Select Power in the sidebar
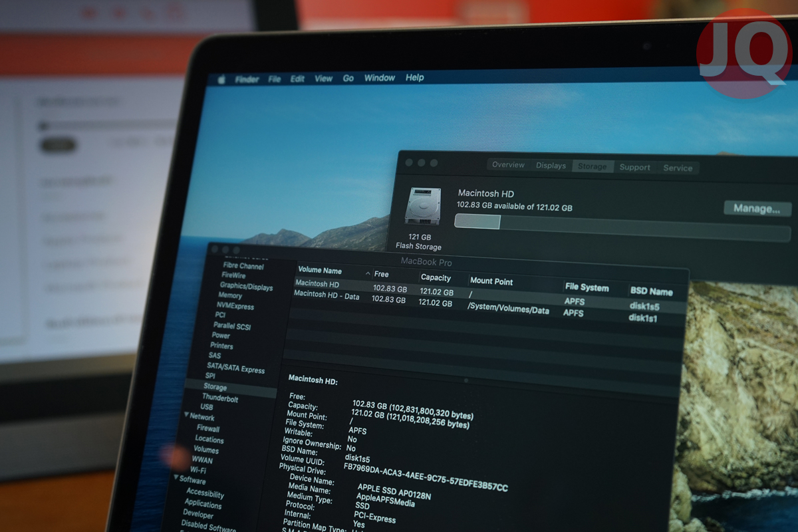Image resolution: width=798 pixels, height=532 pixels. pyautogui.click(x=221, y=336)
